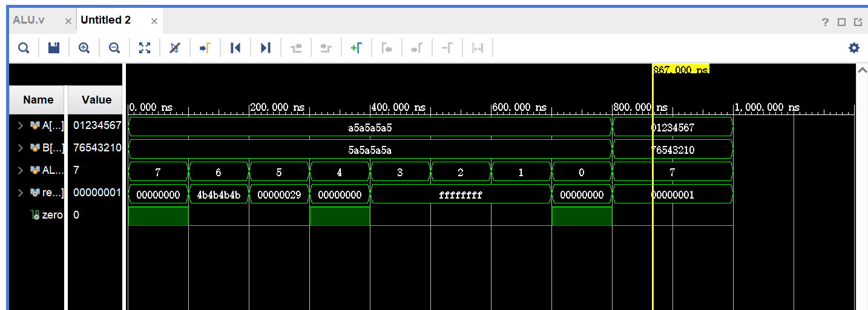The image size is (868, 310).
Task: Close the Untitled 2 tab
Action: 154,21
